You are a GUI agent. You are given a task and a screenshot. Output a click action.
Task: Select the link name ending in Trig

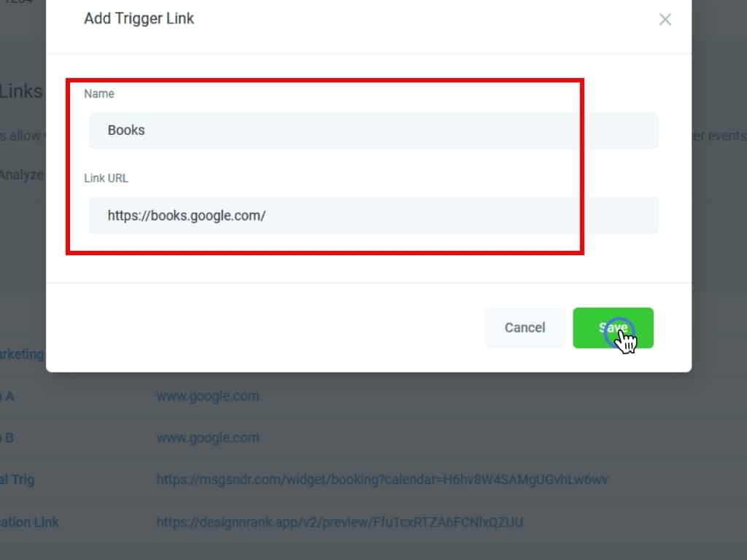[x=18, y=480]
